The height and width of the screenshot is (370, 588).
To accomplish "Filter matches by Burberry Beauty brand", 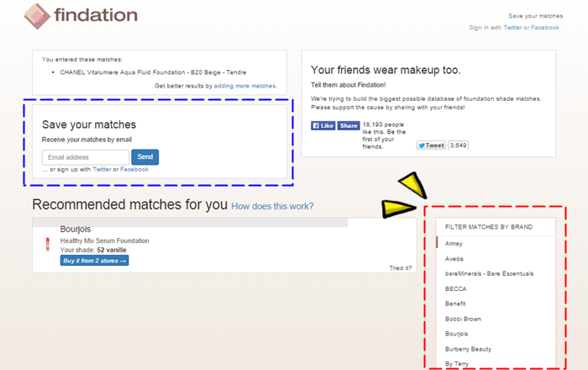I will pos(468,349).
